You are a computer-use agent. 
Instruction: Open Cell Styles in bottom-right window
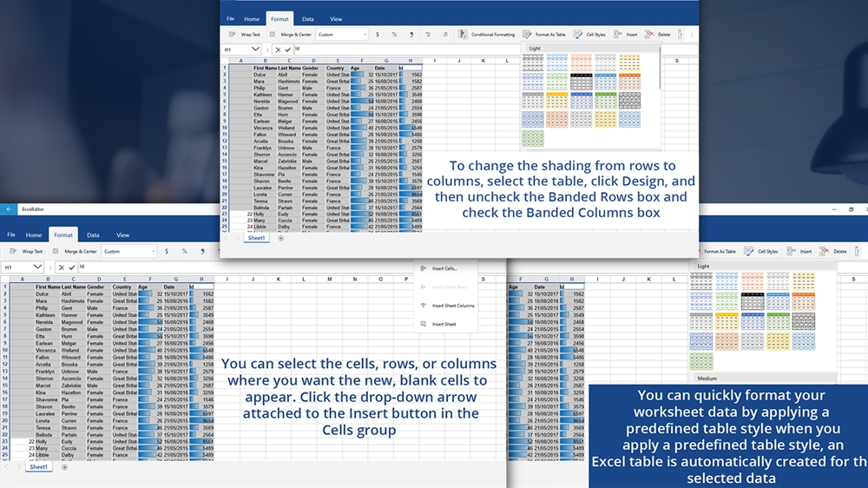point(761,252)
